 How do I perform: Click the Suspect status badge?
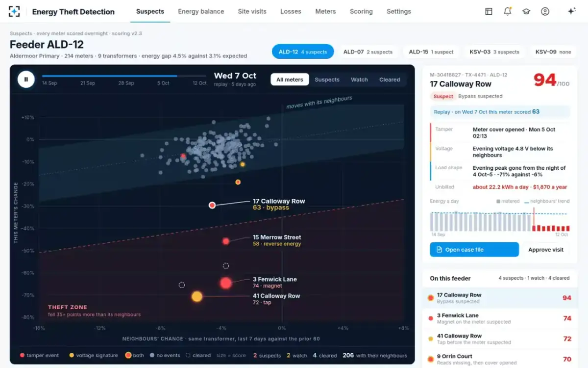click(x=443, y=96)
